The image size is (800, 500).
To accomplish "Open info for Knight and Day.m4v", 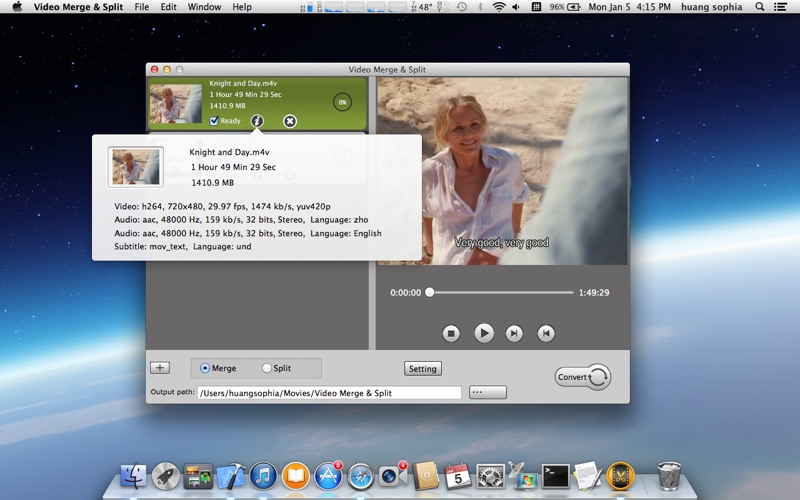I will tap(257, 121).
